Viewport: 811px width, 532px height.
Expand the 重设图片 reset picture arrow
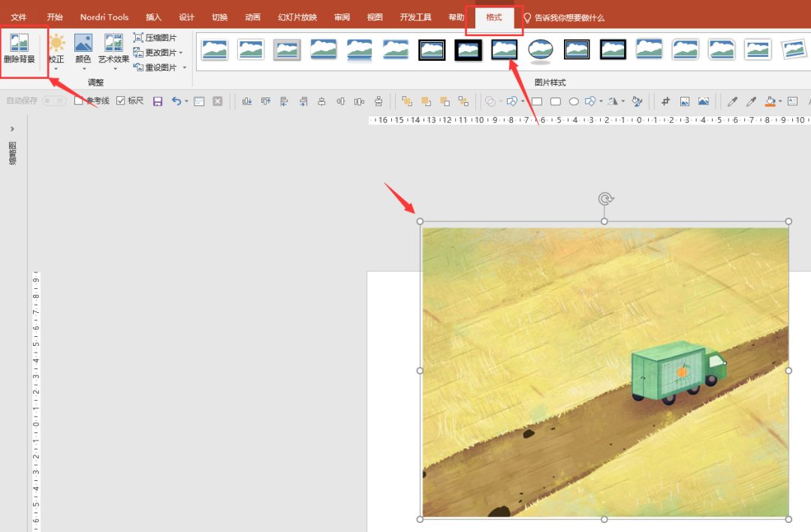[x=184, y=68]
